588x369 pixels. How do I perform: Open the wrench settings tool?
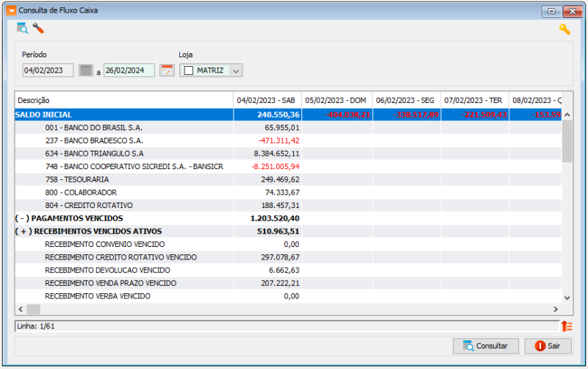point(38,28)
